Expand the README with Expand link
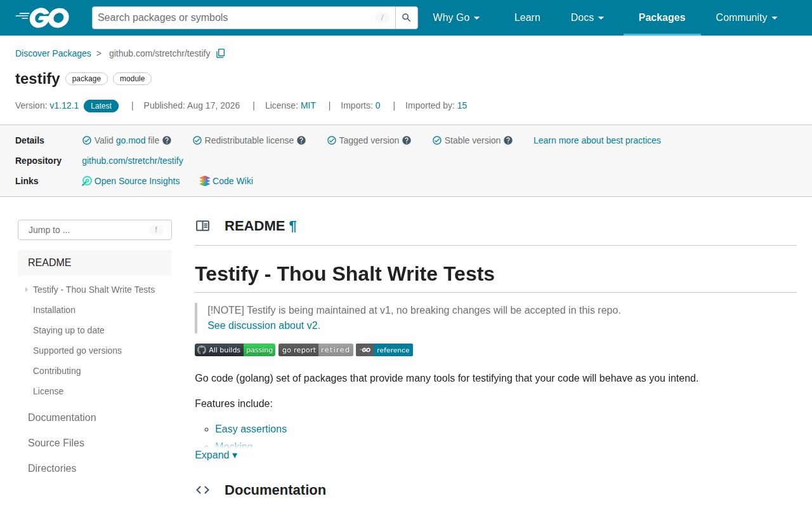The image size is (812, 508). [216, 455]
